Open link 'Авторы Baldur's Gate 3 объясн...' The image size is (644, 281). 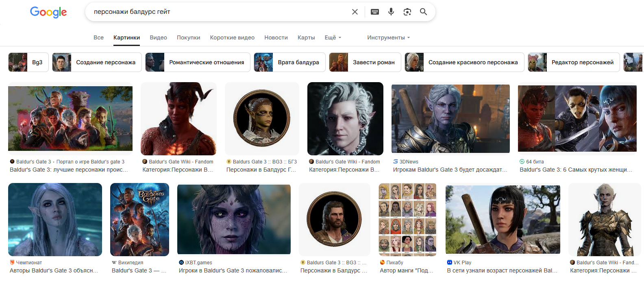(x=54, y=270)
